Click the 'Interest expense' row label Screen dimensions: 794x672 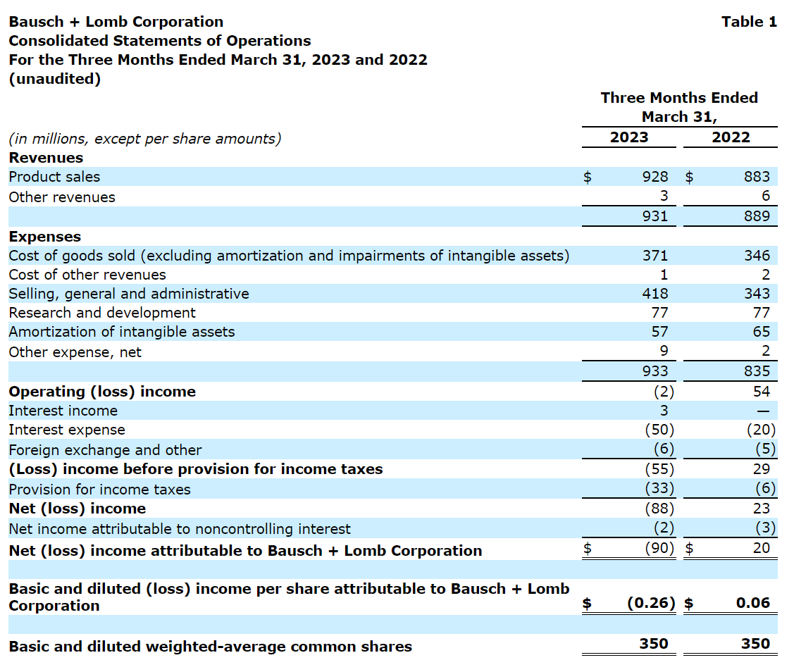(x=67, y=430)
